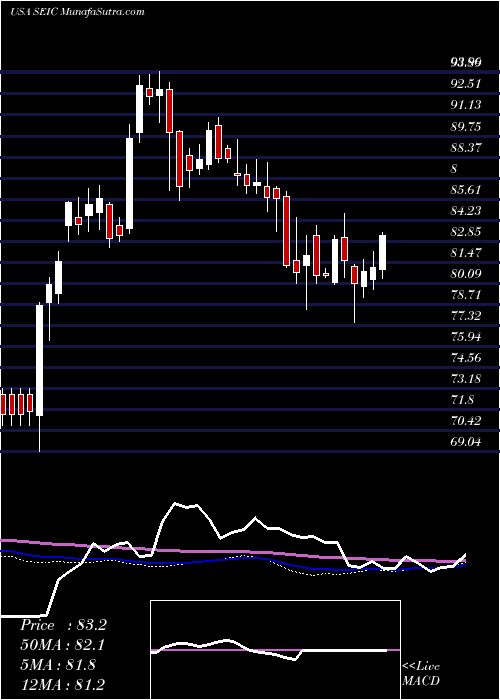500x700 pixels.
Task: Click the 75.94 price axis label
Action: (466, 337)
